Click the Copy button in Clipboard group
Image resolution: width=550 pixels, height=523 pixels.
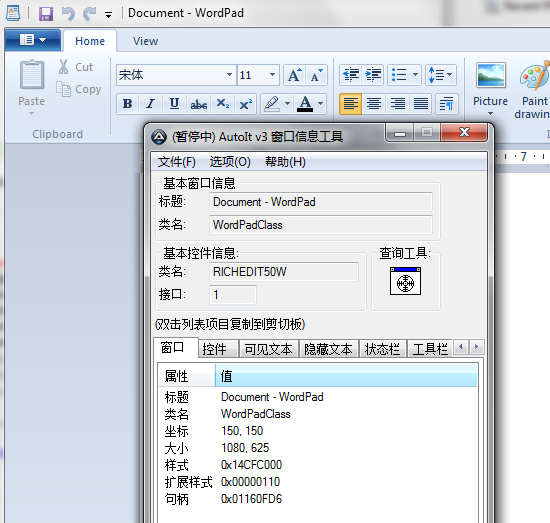(79, 89)
